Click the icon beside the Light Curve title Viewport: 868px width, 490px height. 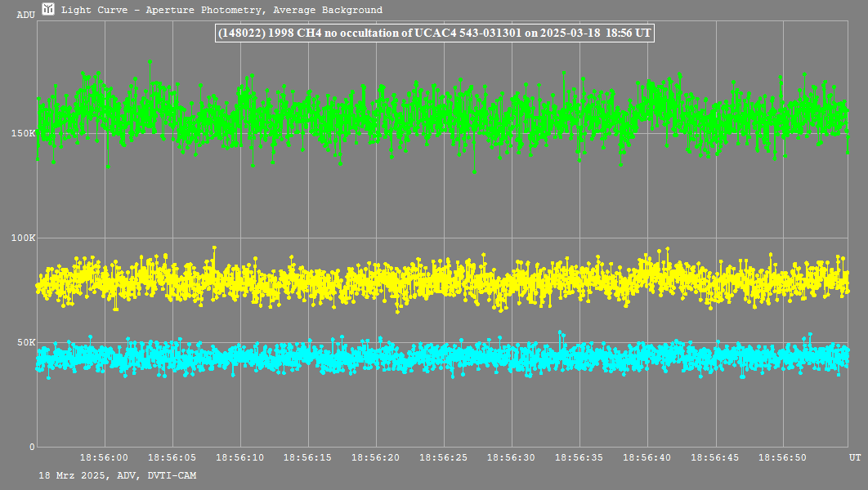point(49,10)
